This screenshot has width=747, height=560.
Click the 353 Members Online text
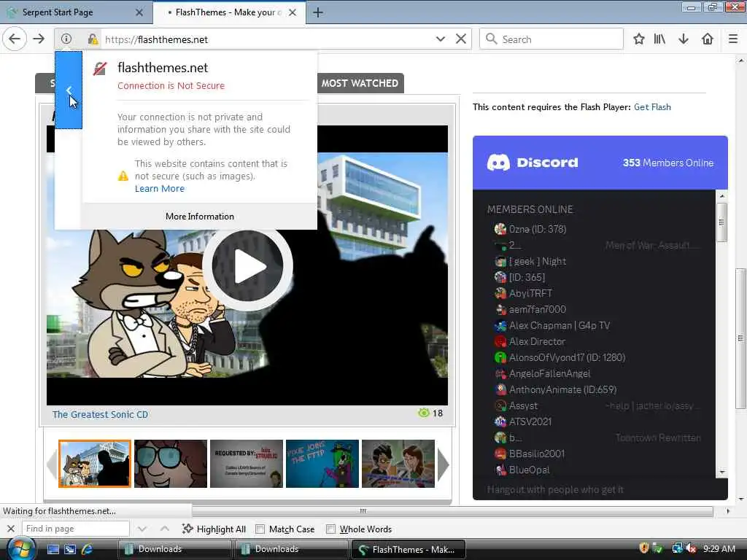(668, 163)
